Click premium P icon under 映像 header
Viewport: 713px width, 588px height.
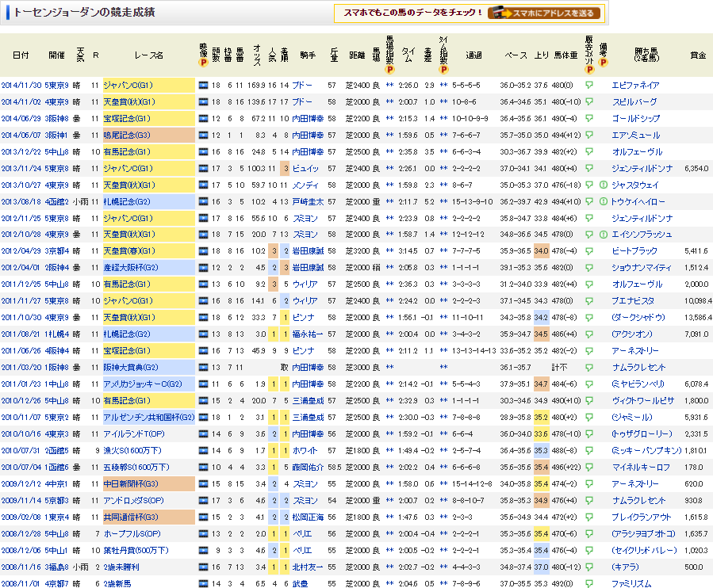click(203, 63)
